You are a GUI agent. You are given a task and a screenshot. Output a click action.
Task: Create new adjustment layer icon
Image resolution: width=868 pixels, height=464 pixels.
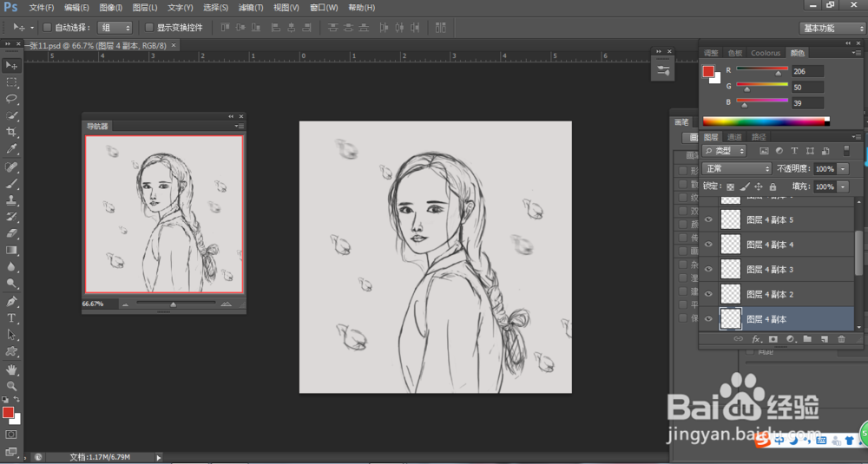click(x=790, y=339)
